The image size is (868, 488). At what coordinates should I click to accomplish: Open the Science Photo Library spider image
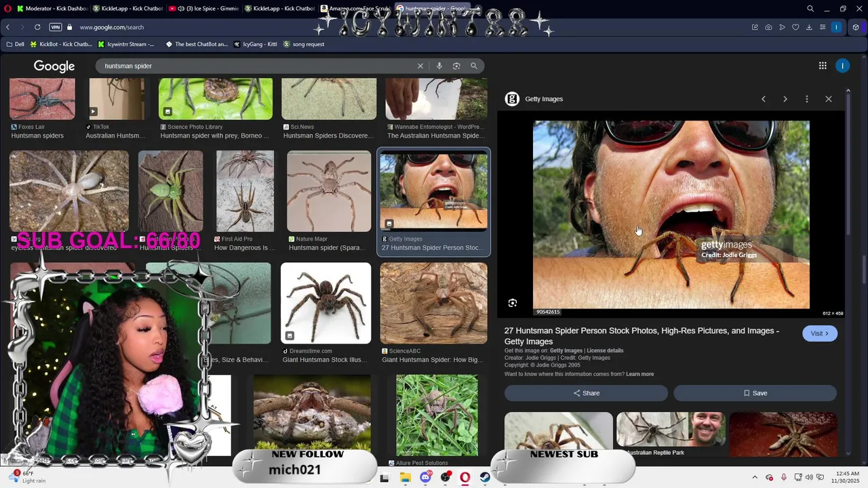pyautogui.click(x=216, y=98)
